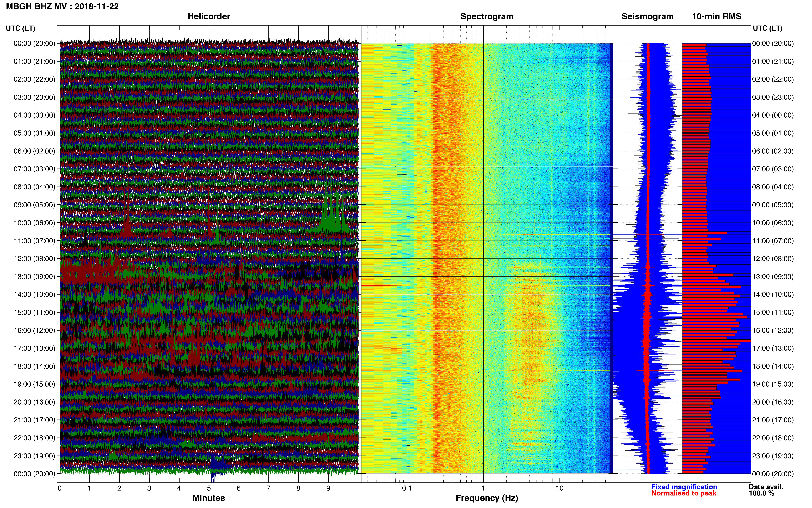Click "21:00 (17:00)" on the left time axis
812x508 pixels.
click(34, 420)
